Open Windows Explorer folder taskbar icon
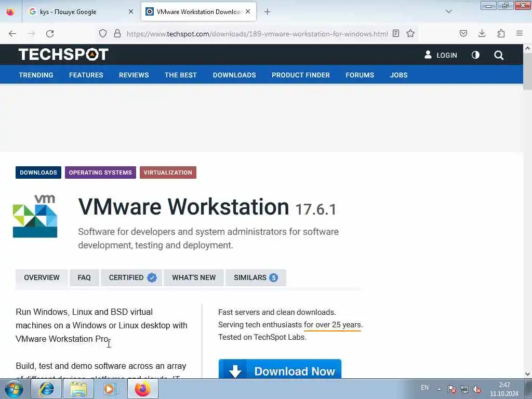532x399 pixels. click(x=78, y=389)
